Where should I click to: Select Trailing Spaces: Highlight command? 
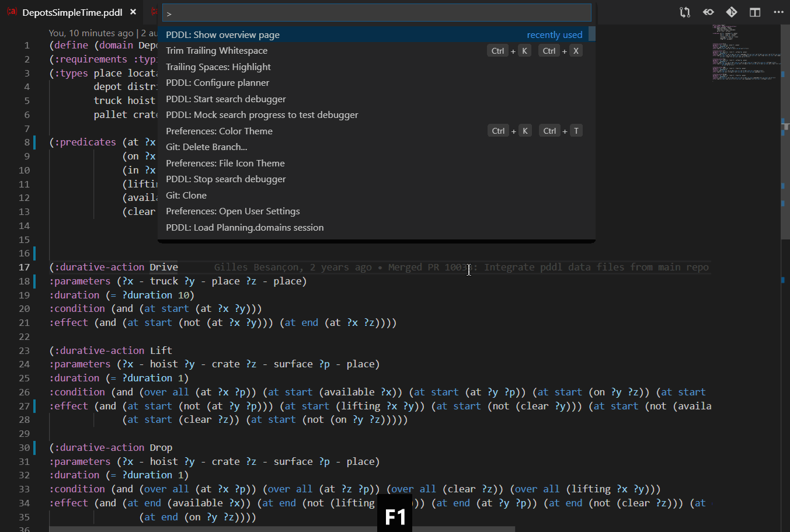coord(377,67)
